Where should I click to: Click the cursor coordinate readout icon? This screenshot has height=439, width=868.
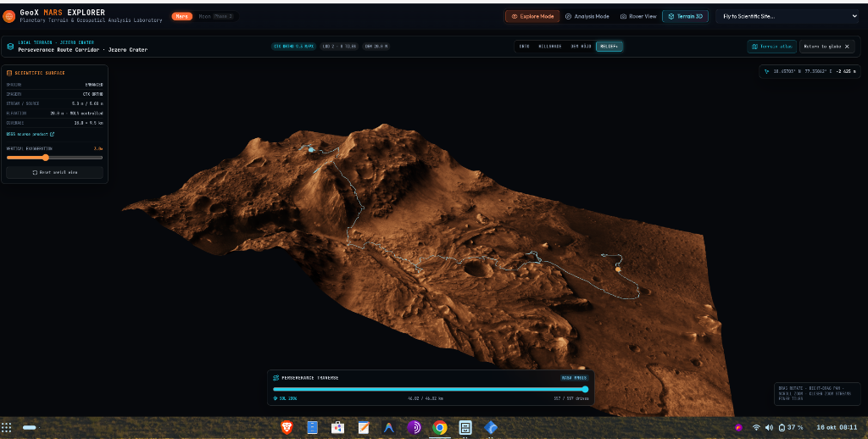[766, 71]
